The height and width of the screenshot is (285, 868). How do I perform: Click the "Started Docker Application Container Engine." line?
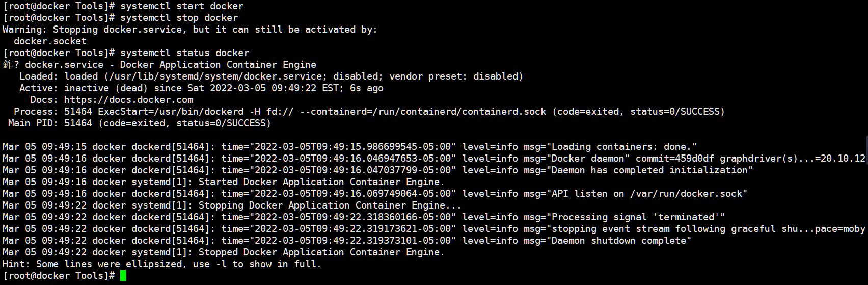click(x=321, y=182)
